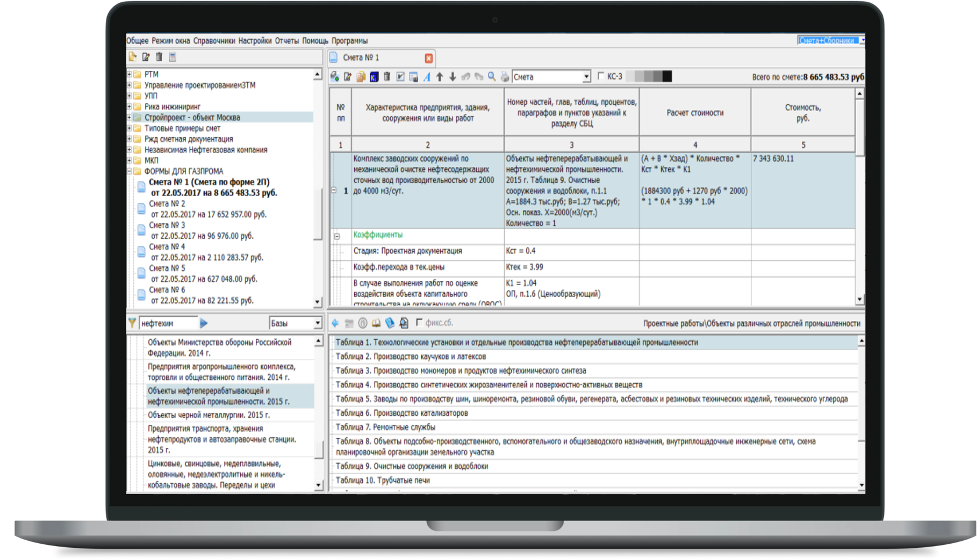Toggle the фикс.сб. checkbox
This screenshot has height=560, width=977.
[419, 323]
